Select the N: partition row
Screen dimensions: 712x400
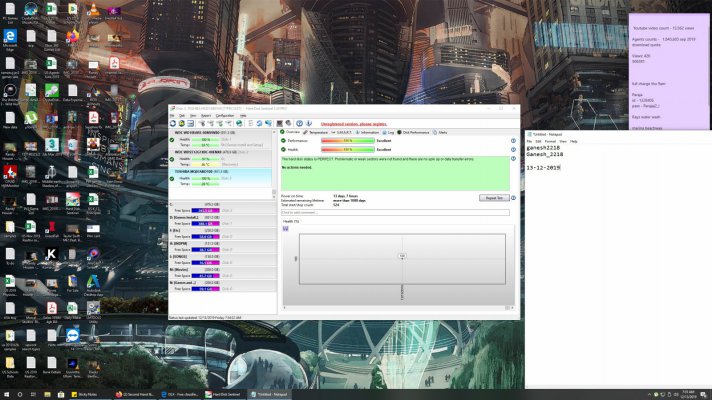tap(222, 286)
